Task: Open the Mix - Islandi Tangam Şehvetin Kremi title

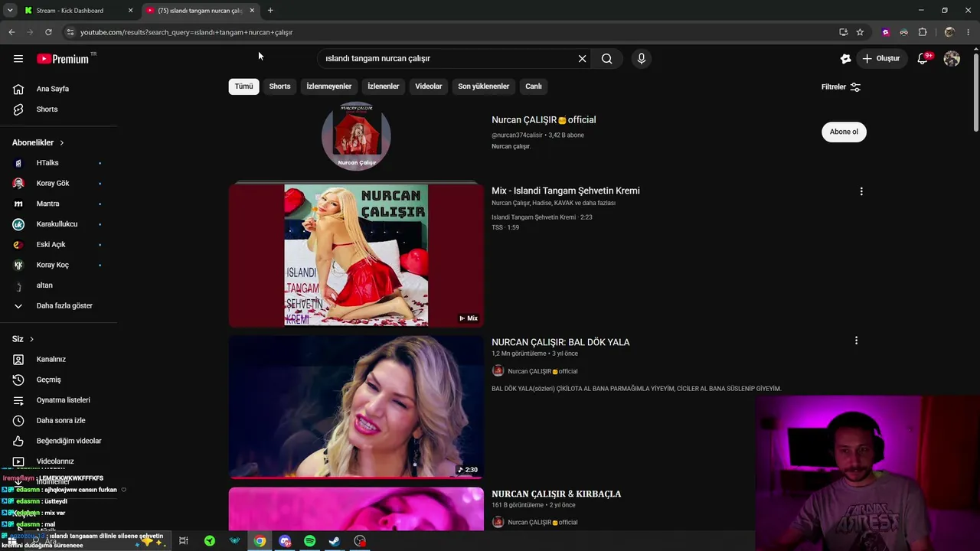Action: pyautogui.click(x=566, y=191)
